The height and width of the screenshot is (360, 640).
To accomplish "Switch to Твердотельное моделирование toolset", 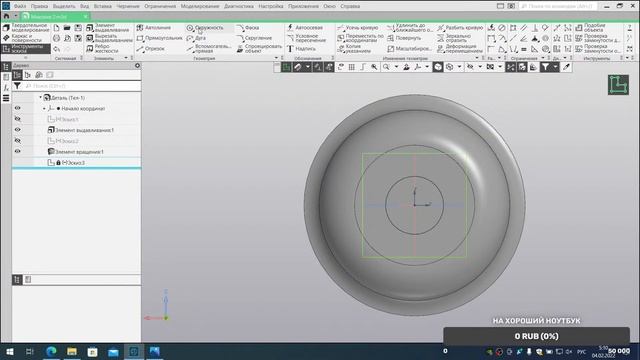I will point(26,28).
